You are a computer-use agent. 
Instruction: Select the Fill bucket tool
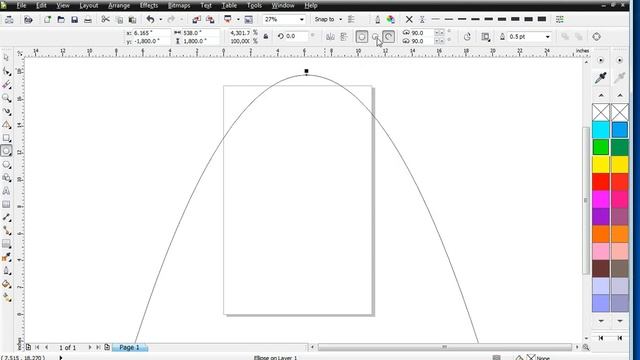tap(6, 284)
